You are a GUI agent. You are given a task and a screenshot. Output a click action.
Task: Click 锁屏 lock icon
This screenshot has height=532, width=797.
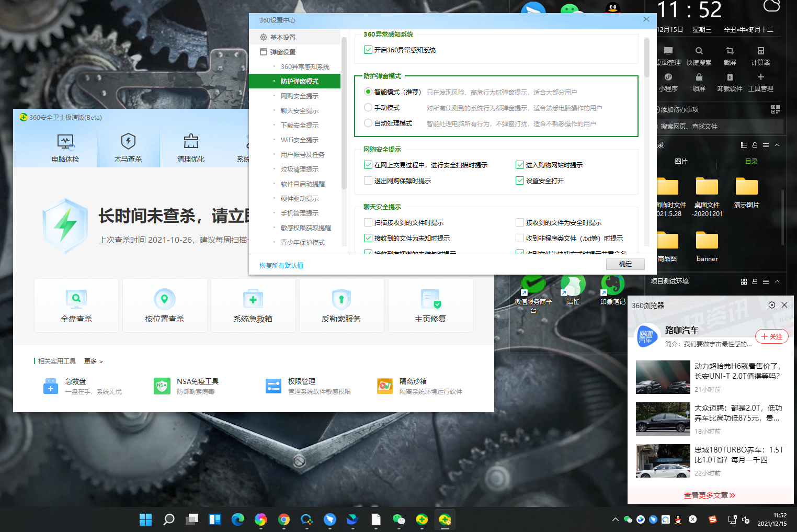click(699, 77)
